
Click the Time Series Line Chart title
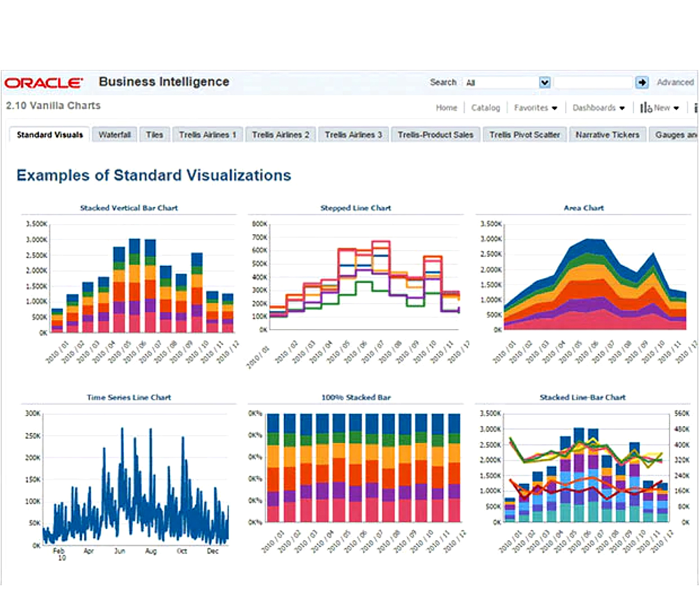[x=129, y=397]
